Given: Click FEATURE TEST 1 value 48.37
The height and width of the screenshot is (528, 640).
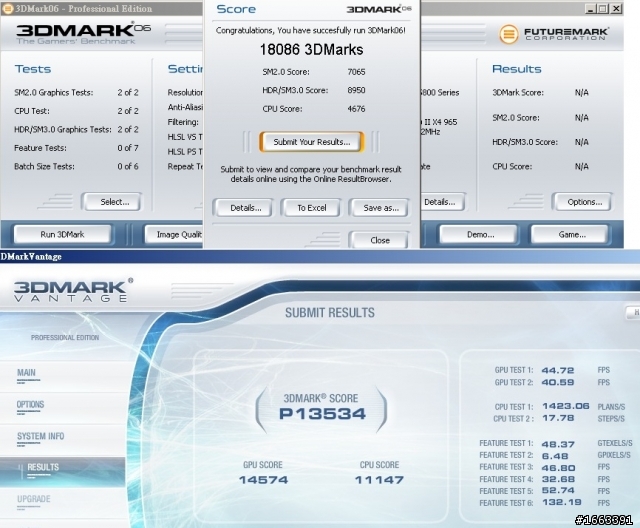Looking at the screenshot, I should pyautogui.click(x=558, y=444).
